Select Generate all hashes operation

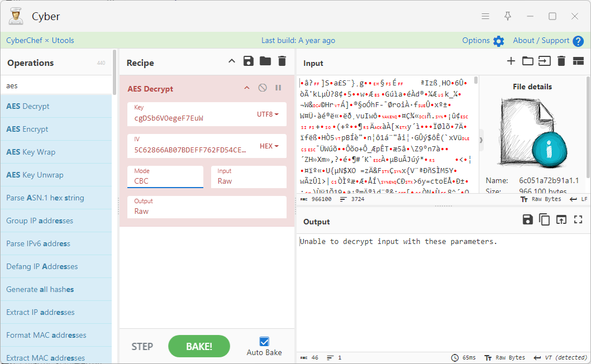(56, 289)
